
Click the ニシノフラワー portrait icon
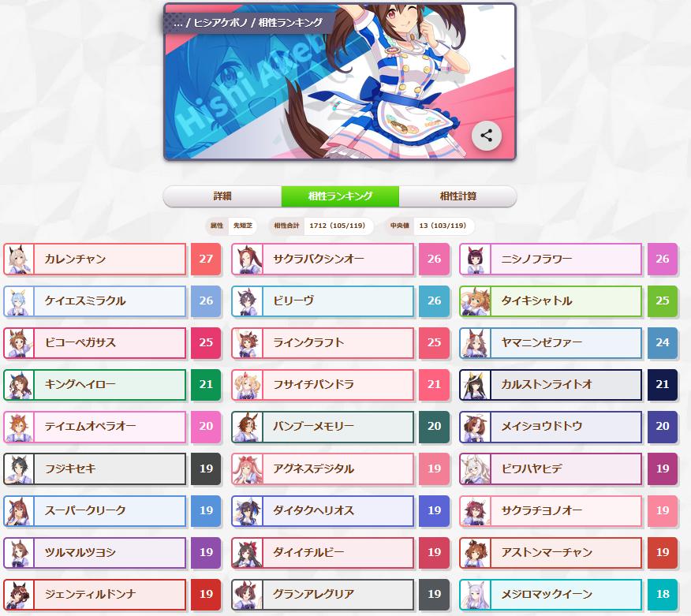pos(476,259)
